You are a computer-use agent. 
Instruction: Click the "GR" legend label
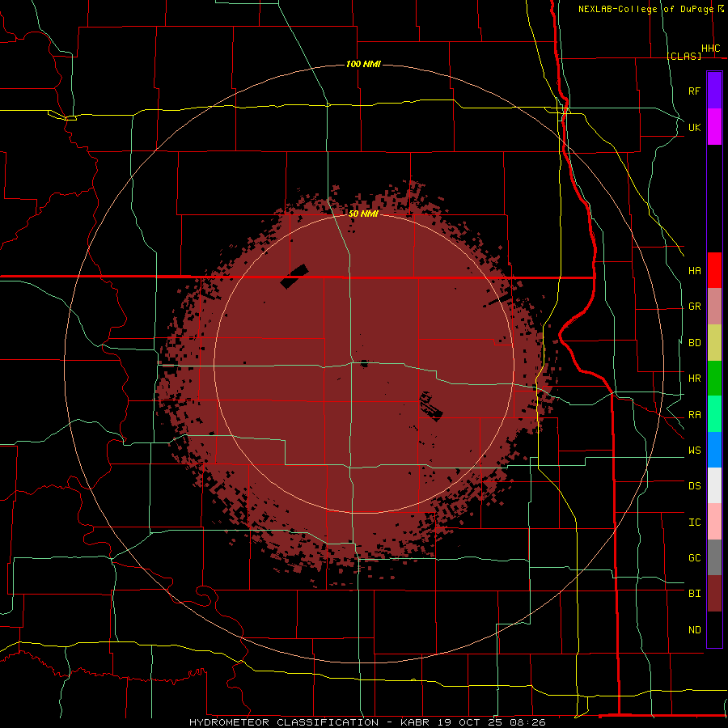(x=694, y=307)
